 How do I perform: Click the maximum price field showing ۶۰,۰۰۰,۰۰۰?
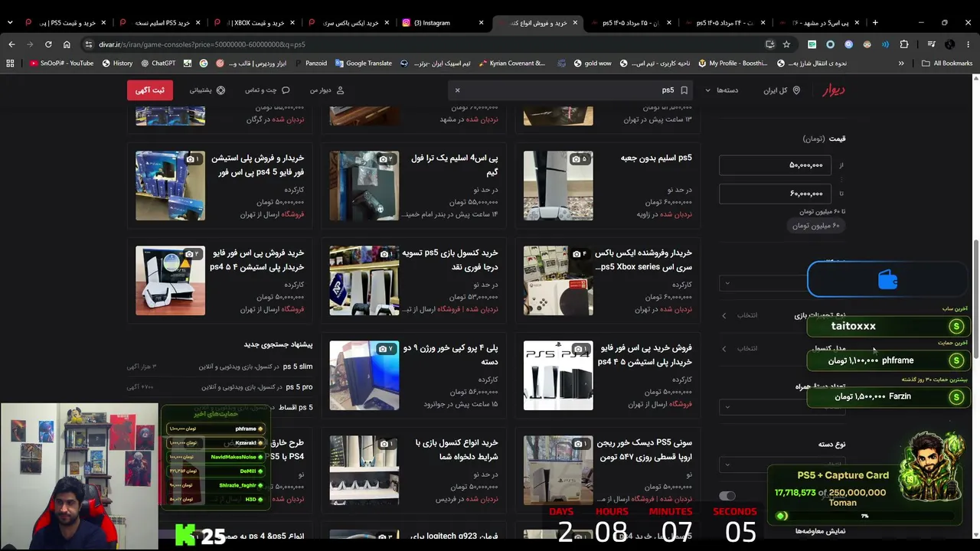point(775,194)
